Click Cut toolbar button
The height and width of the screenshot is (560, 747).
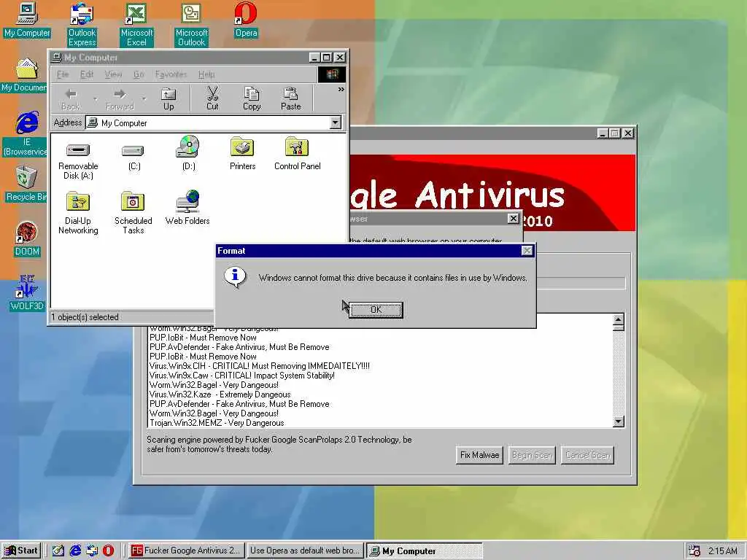212,99
